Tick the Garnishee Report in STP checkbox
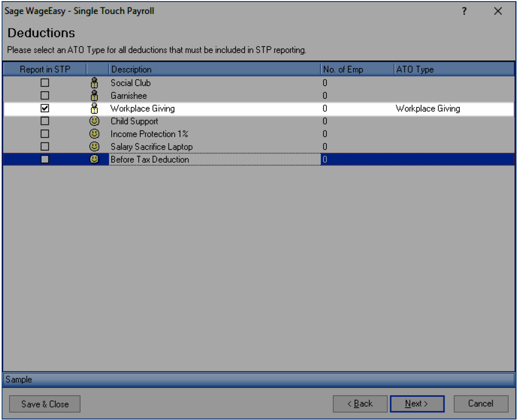This screenshot has height=420, width=517. coord(45,96)
